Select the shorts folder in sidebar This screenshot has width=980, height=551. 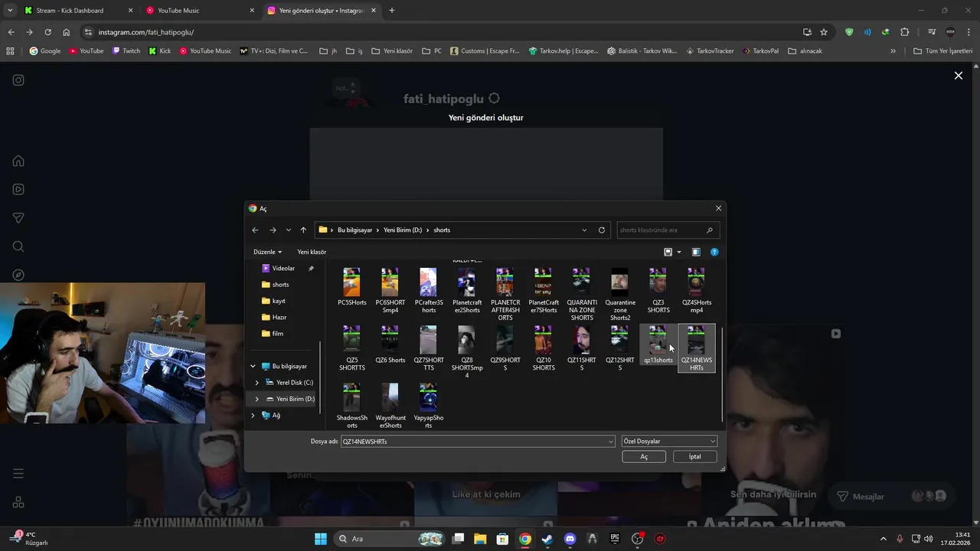280,285
